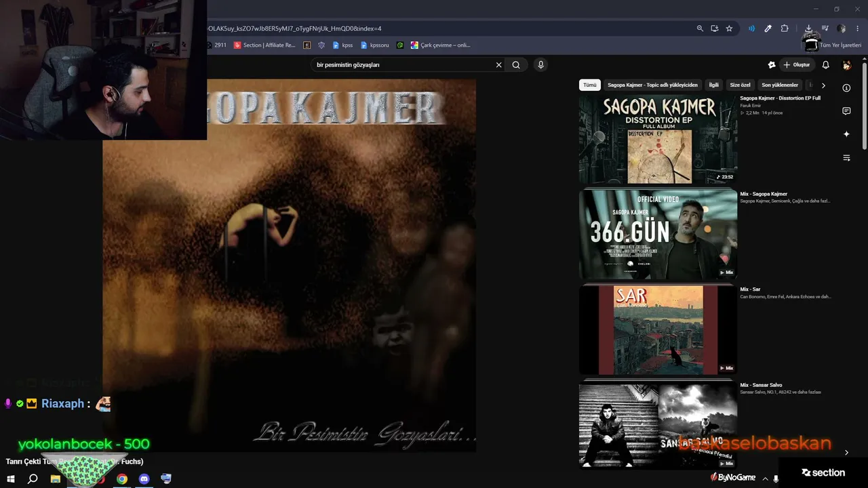The width and height of the screenshot is (868, 488).
Task: Open the sparkle Ask AI panel icon
Action: point(846,134)
